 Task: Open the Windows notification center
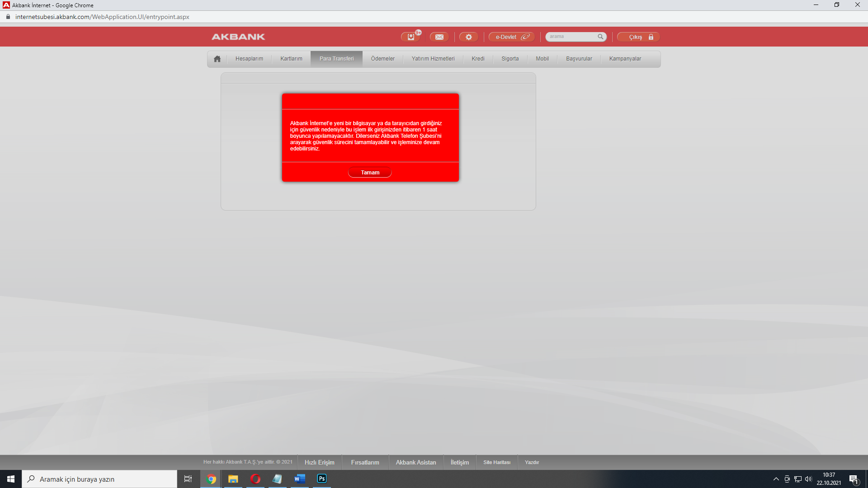pyautogui.click(x=854, y=479)
